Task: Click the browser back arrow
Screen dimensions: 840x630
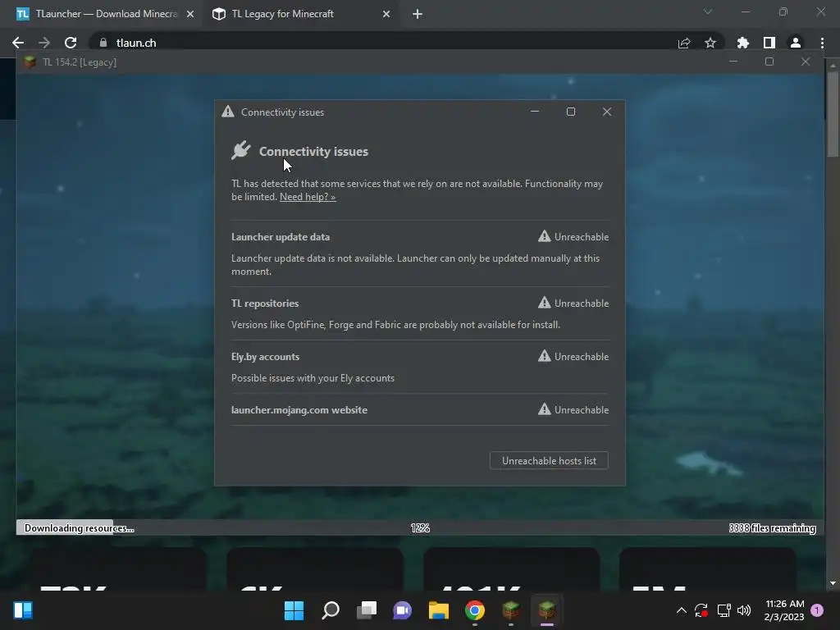Action: pyautogui.click(x=18, y=43)
